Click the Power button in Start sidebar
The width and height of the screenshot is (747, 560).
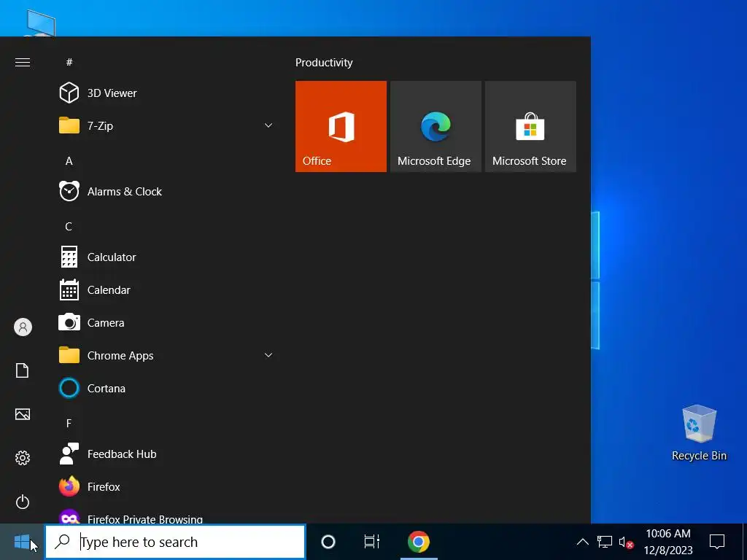tap(23, 502)
